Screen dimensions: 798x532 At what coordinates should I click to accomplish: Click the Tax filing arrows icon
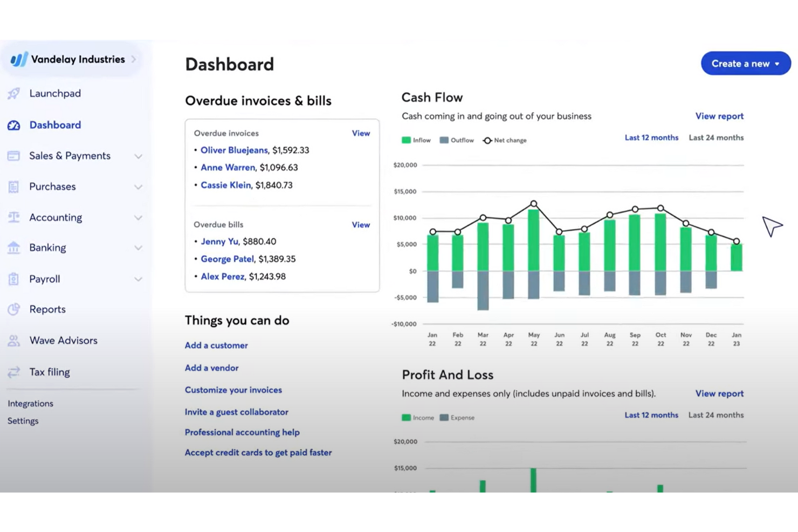(x=14, y=372)
